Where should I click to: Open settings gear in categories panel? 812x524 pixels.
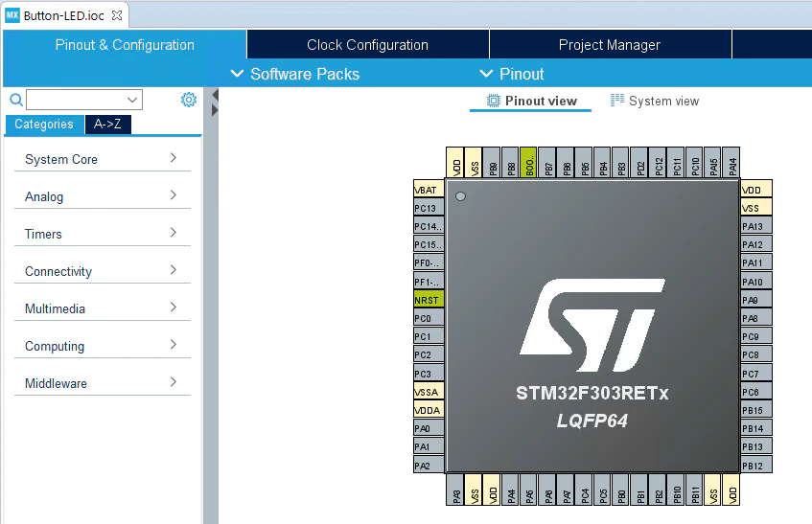[x=189, y=100]
